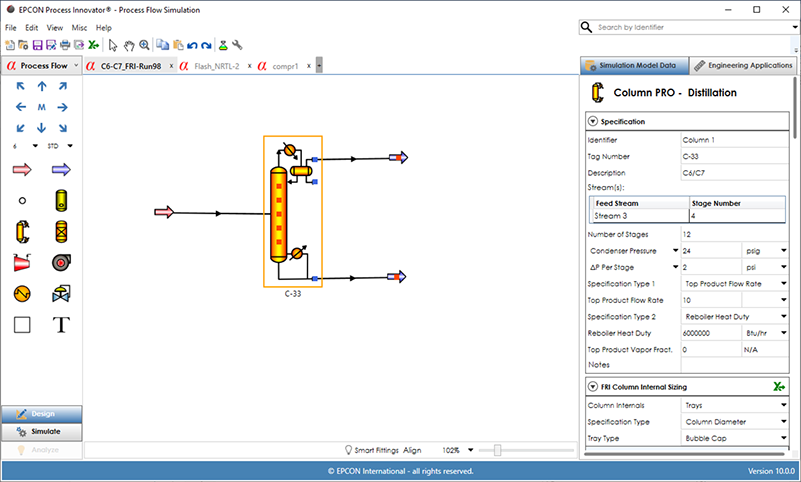Open the Column Internals Trays dropdown
801x482 pixels.
784,405
